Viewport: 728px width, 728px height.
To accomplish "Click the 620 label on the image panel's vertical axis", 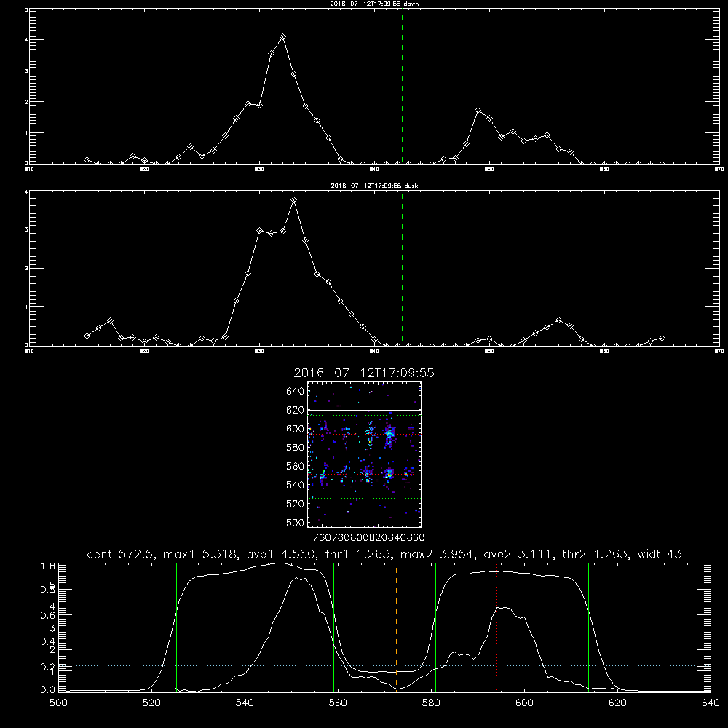I will [x=296, y=410].
